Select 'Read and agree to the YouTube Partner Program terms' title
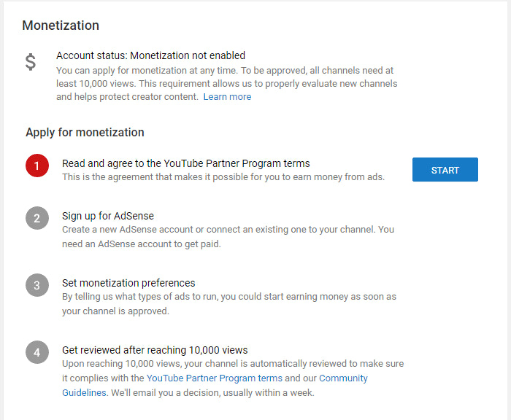The height and width of the screenshot is (420, 511). pyautogui.click(x=185, y=163)
